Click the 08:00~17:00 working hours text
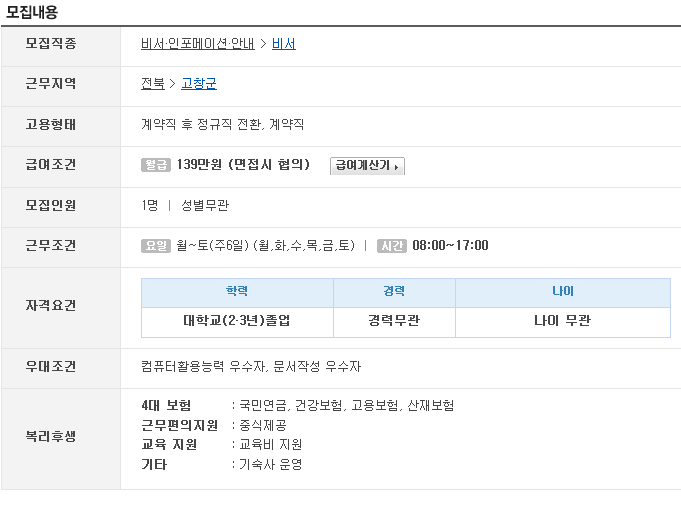The image size is (681, 506). click(450, 245)
